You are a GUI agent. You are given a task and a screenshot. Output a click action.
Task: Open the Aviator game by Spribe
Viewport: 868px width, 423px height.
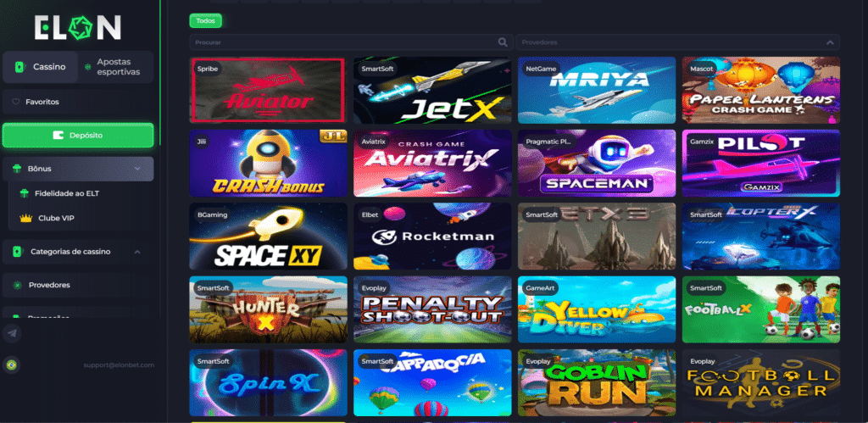tap(268, 90)
